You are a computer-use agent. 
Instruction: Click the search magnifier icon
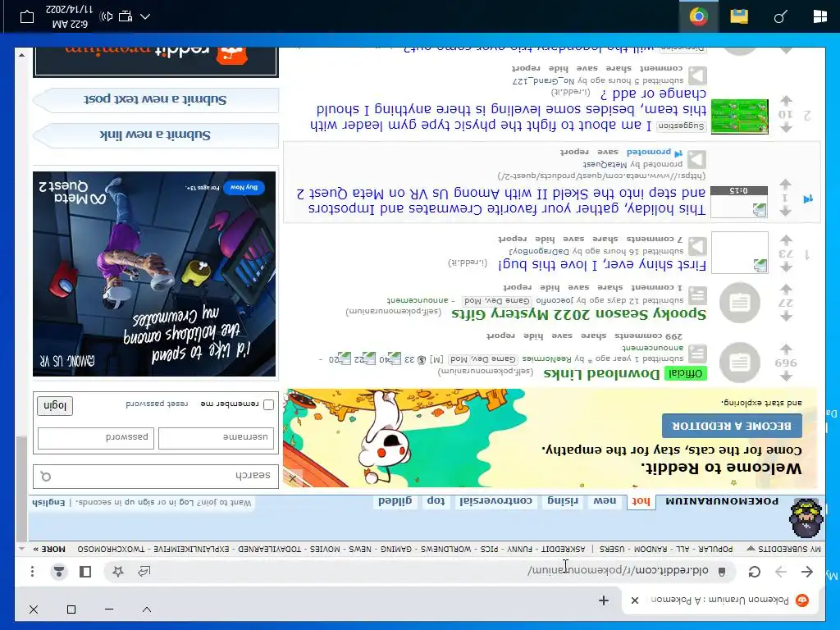pos(46,477)
